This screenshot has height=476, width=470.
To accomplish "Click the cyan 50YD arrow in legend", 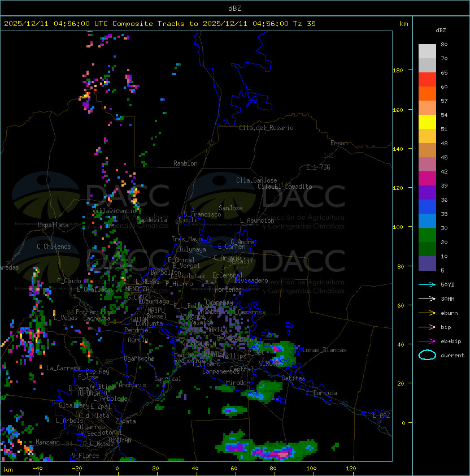I will [427, 284].
